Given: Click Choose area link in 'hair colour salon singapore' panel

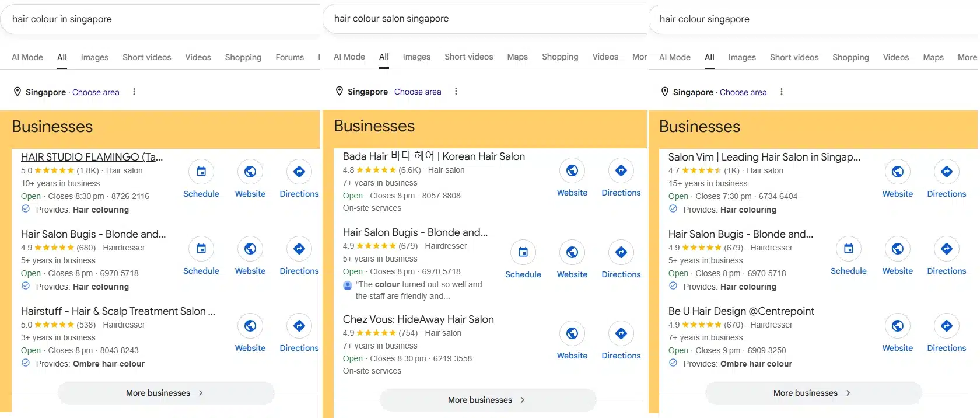Looking at the screenshot, I should click(418, 92).
